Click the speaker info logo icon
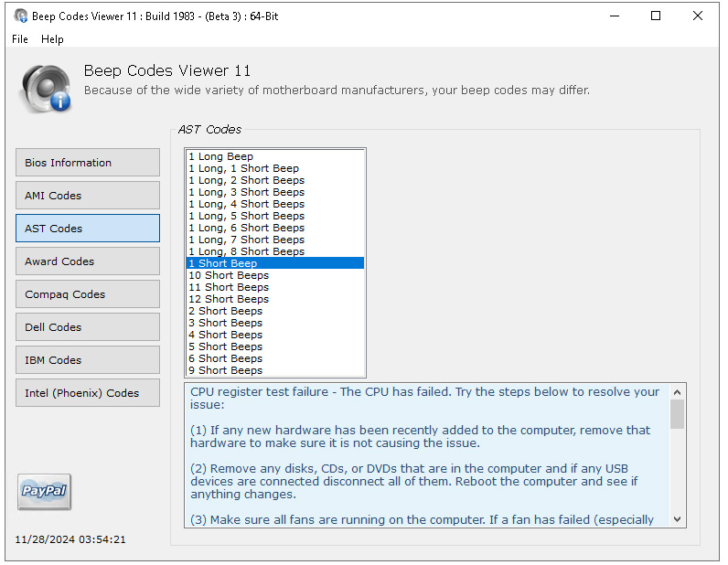728x565 pixels. point(46,88)
